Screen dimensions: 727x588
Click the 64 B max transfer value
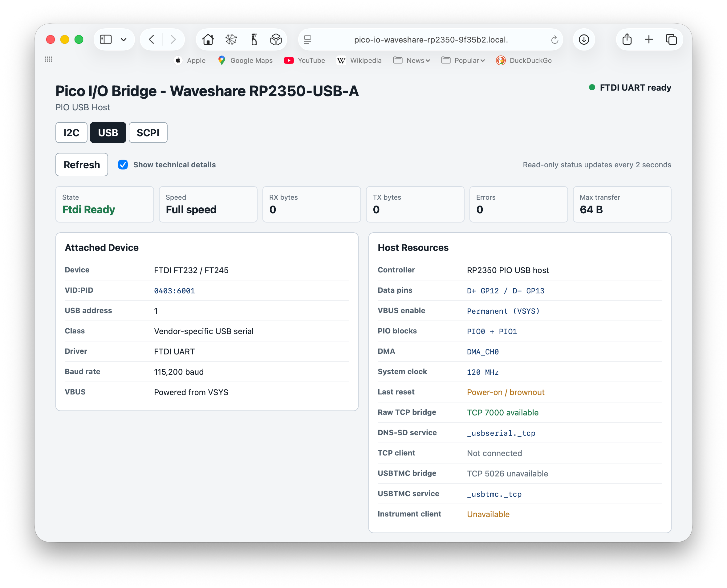[x=591, y=210]
